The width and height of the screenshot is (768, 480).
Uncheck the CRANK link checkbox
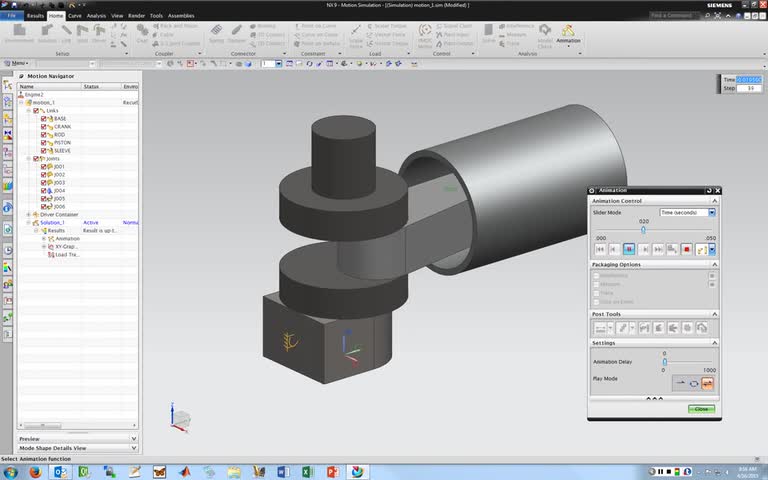point(44,127)
